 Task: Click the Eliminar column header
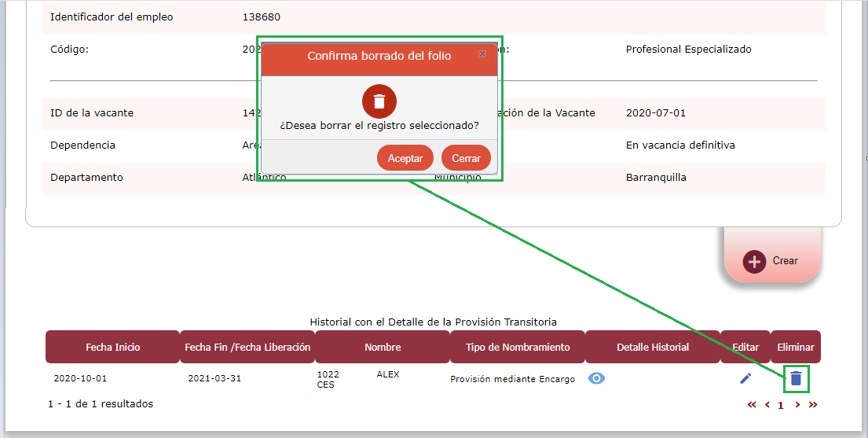tap(796, 347)
